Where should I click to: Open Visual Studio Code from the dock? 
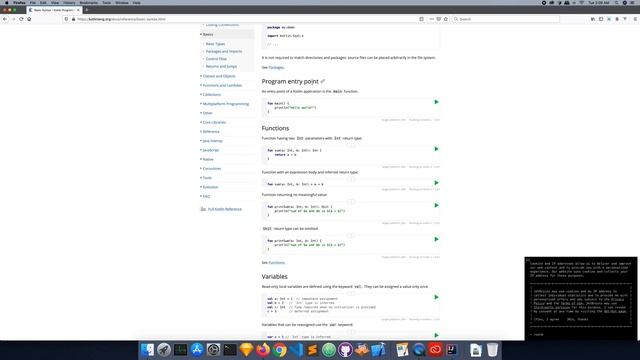(x=296, y=350)
